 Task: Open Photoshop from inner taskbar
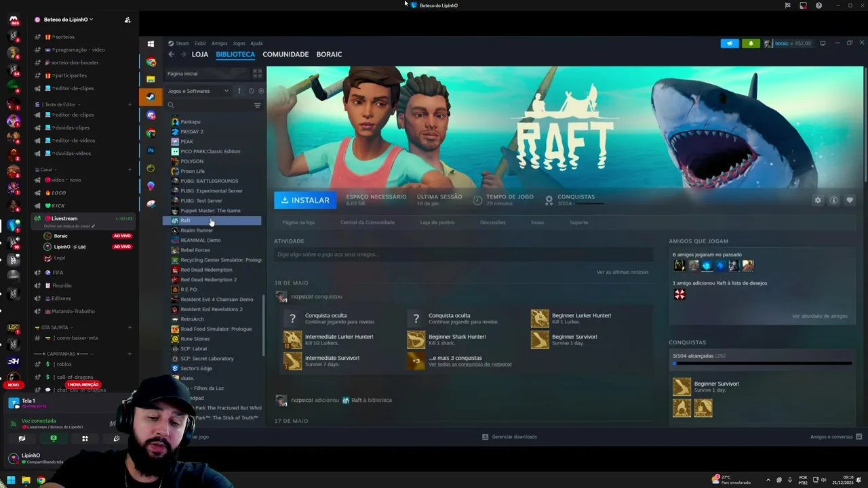coord(151,150)
